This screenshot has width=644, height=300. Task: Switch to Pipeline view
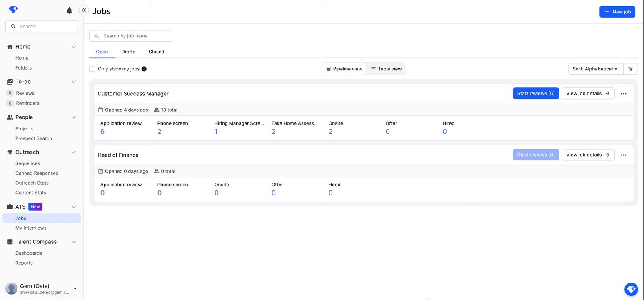(344, 69)
